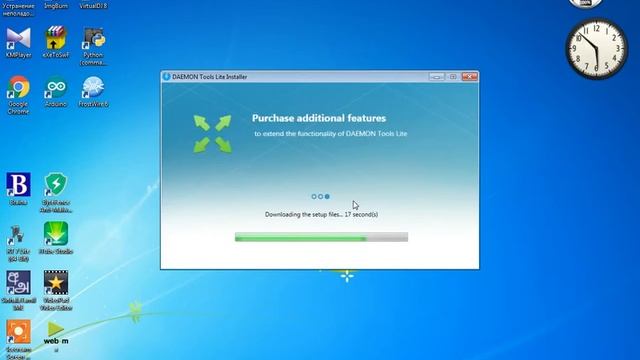640x360 pixels.
Task: Click the green expanding arrows graphic
Action: pos(212,134)
